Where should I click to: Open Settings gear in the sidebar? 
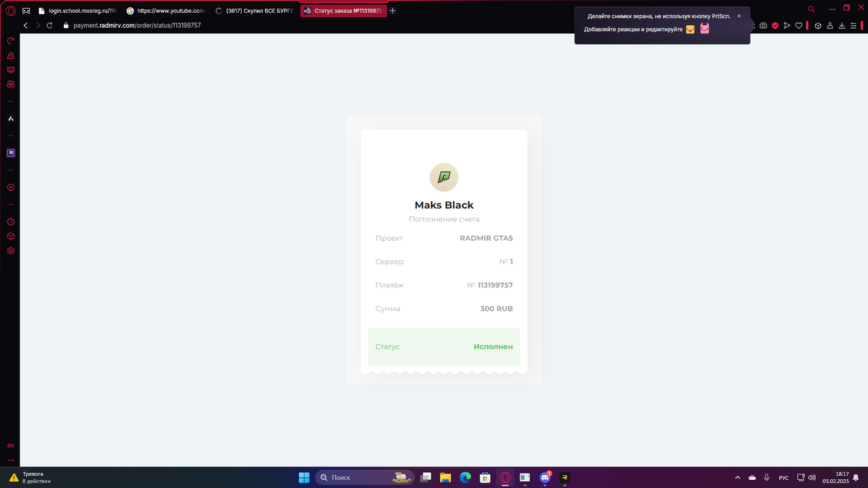[11, 251]
